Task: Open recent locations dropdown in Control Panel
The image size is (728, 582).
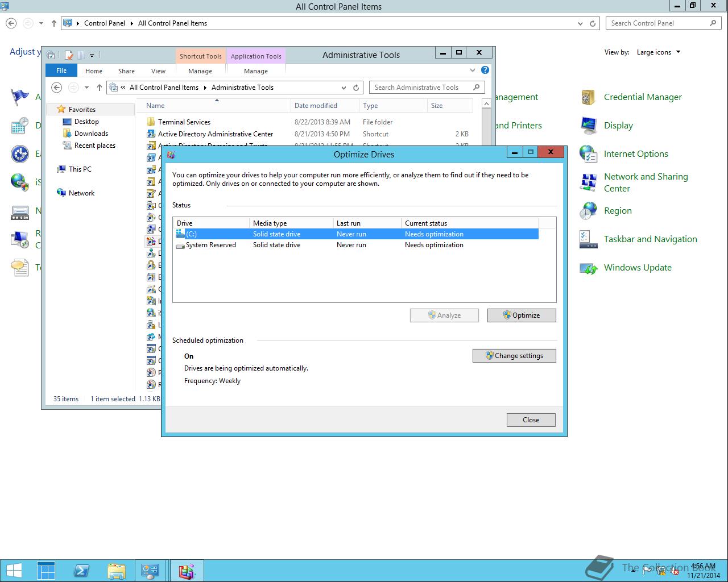Action: (x=41, y=23)
